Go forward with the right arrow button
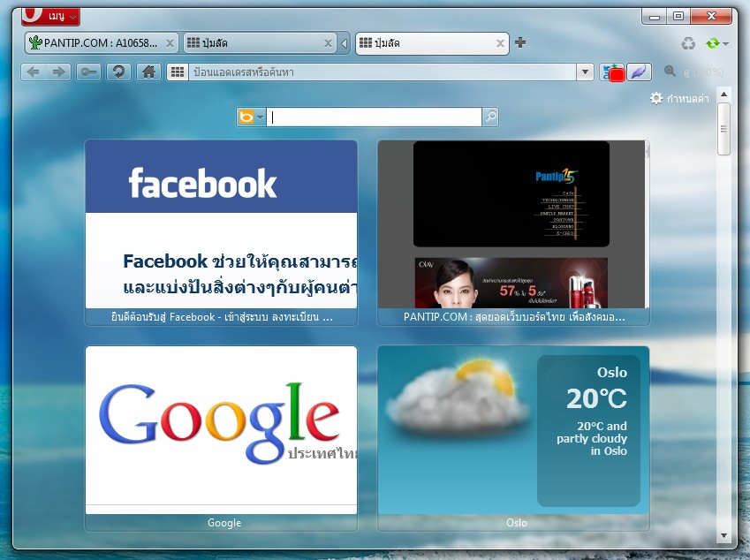Viewport: 750px width, 560px height. (x=59, y=72)
